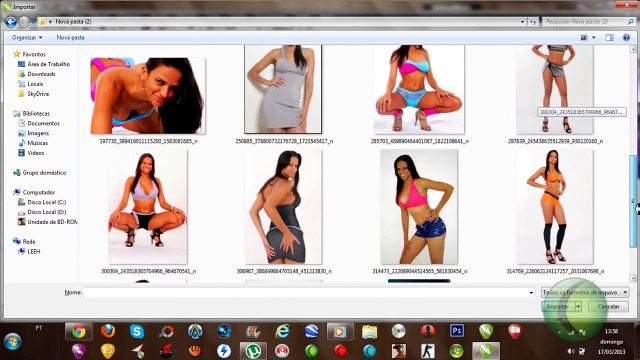Open Internet Explorer from the taskbar

tap(282, 331)
